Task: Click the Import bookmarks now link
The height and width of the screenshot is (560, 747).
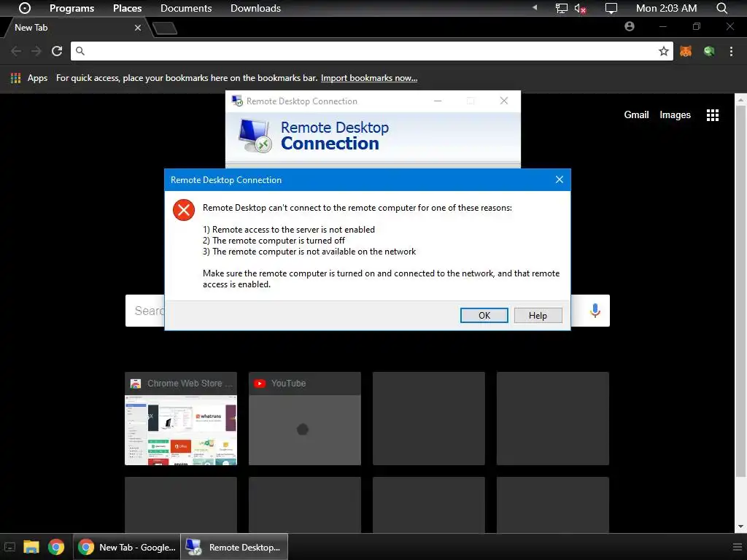Action: 368,77
